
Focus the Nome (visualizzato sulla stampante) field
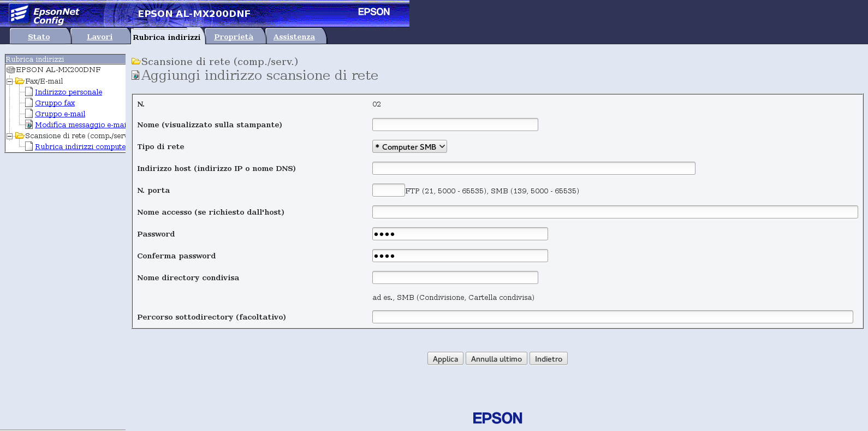[455, 125]
